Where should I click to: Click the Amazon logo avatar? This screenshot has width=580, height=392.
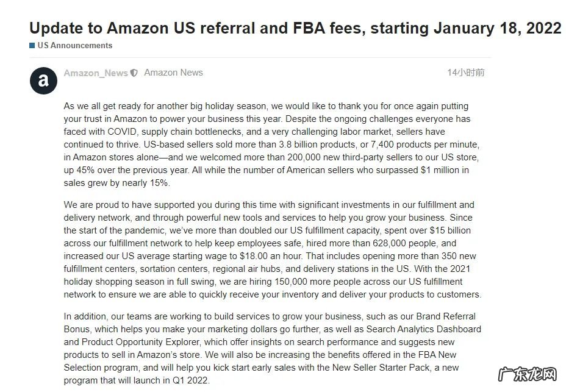(x=43, y=80)
